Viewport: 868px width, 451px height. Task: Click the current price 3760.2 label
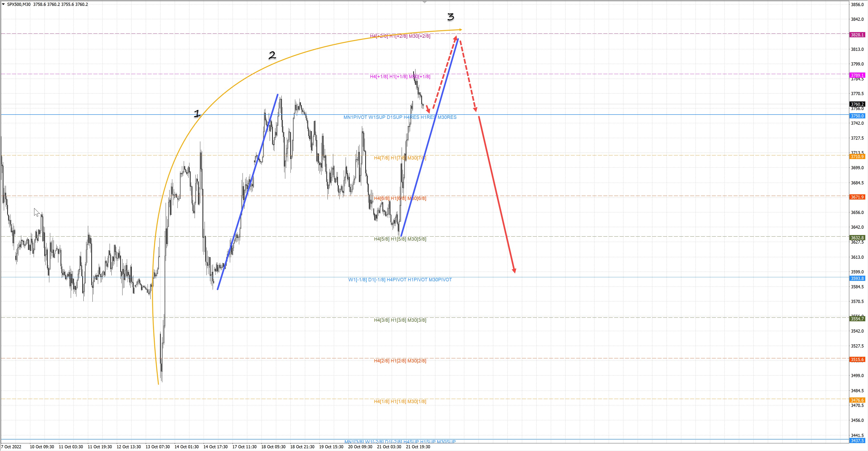(x=857, y=104)
